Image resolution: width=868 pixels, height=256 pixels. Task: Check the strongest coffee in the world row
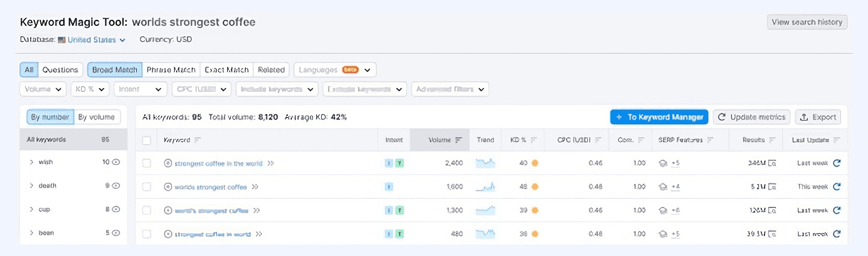pos(146,163)
